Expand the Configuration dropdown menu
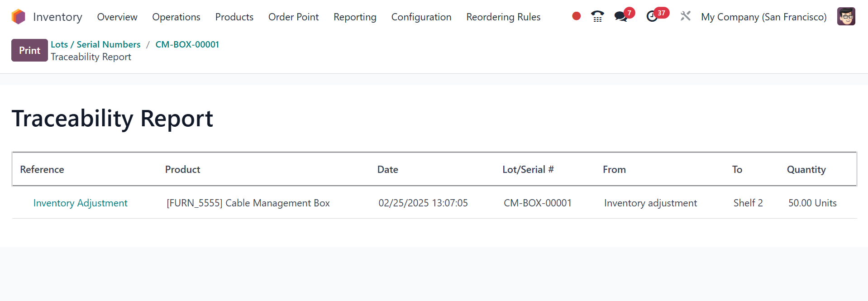 pos(421,17)
